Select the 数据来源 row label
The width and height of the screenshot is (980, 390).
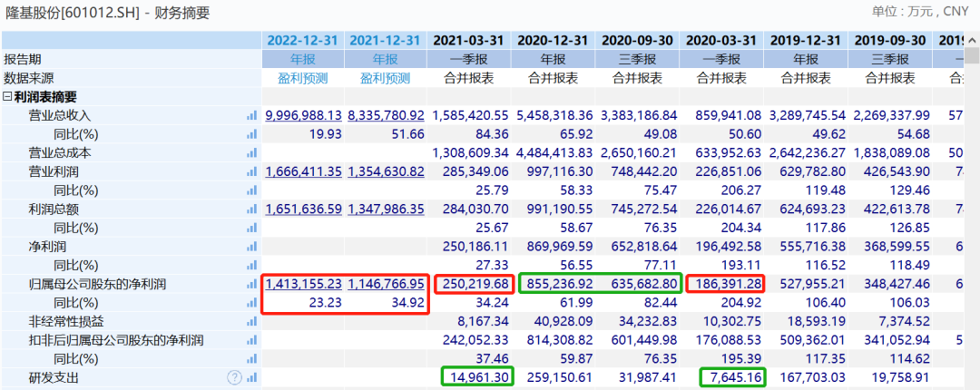point(28,78)
